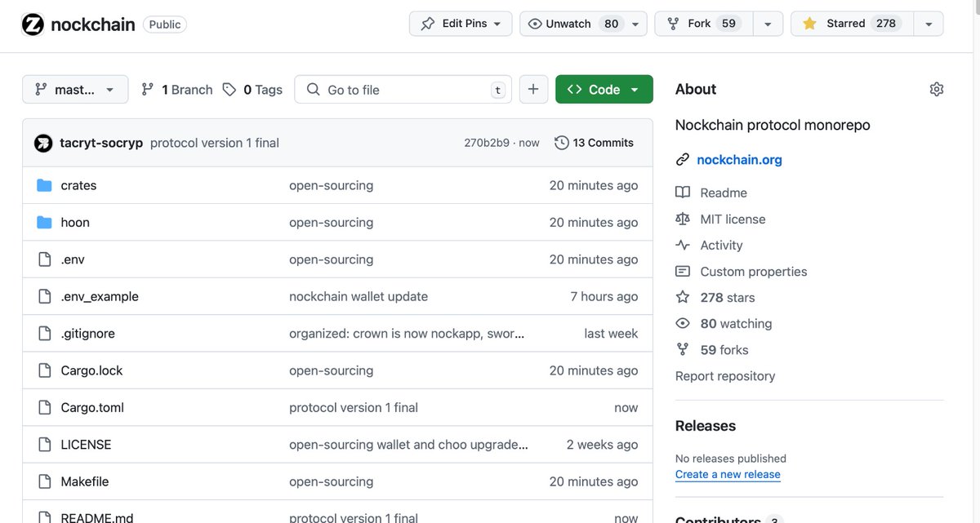The width and height of the screenshot is (980, 523).
Task: Open the Cargo.lock file name
Action: [91, 370]
